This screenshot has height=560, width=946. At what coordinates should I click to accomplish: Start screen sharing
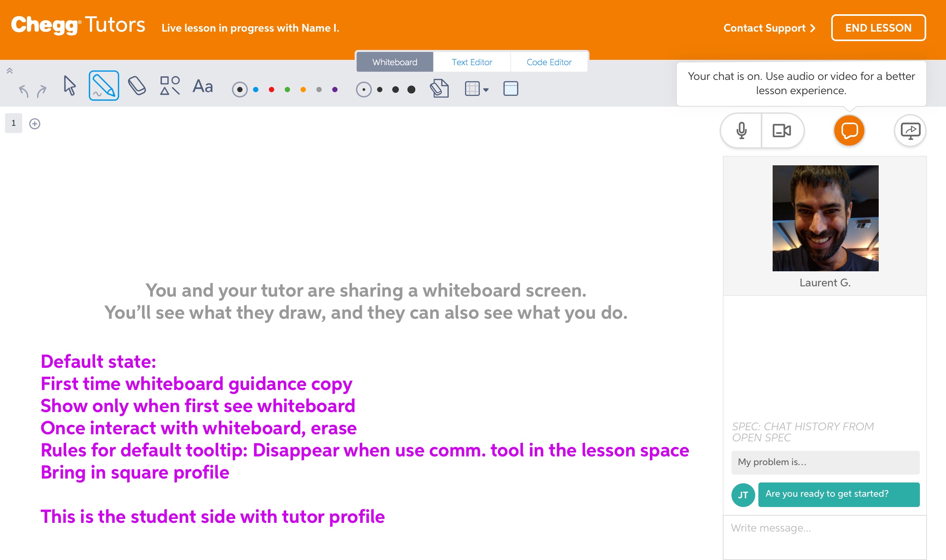(x=910, y=130)
